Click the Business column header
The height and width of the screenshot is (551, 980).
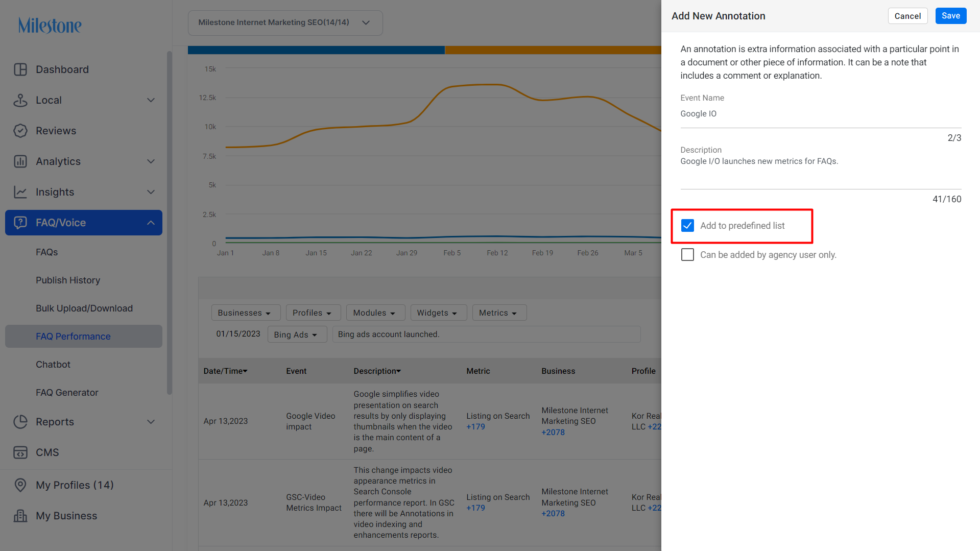point(558,371)
